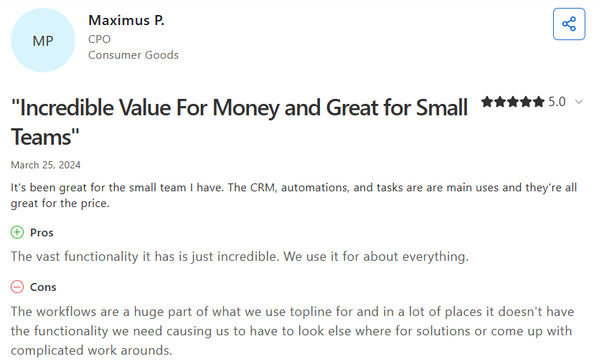This screenshot has height=364, width=599.
Task: Click the last star in rating
Action: tap(539, 102)
